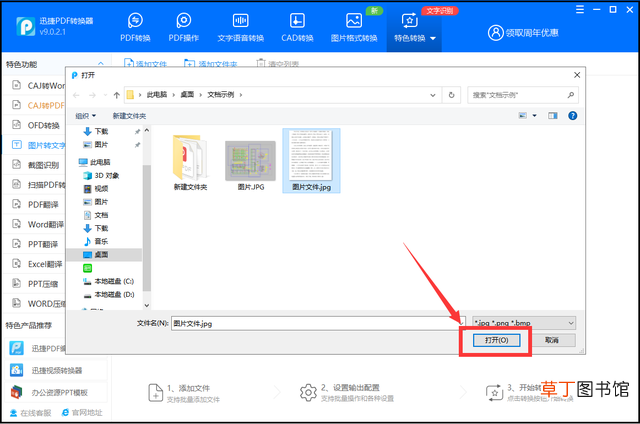Open the PDF操作 tab
The width and height of the screenshot is (640, 424).
[184, 27]
